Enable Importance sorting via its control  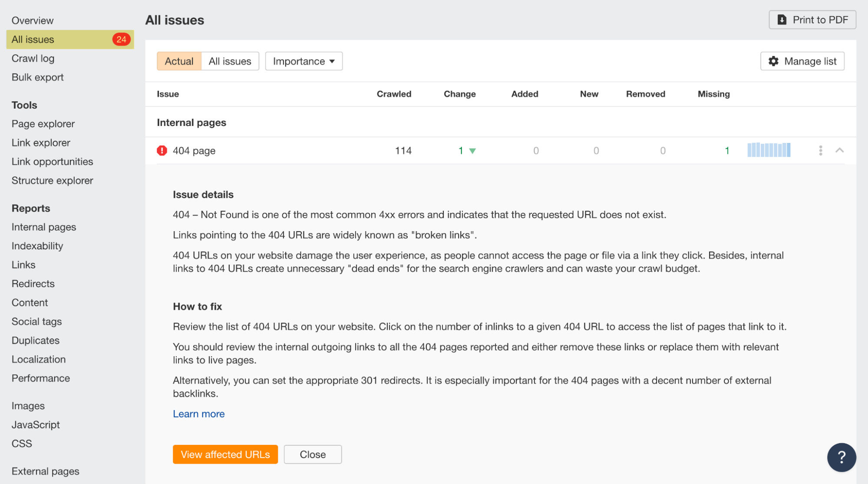[303, 61]
